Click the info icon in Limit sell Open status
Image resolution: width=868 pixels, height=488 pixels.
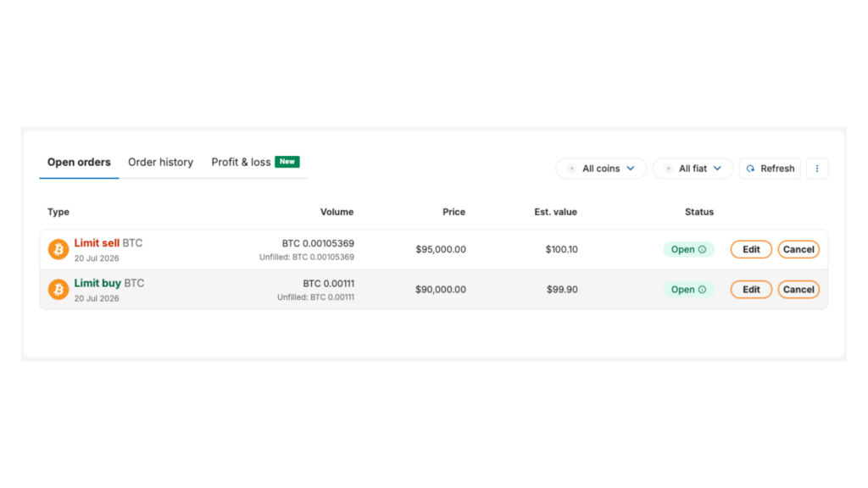click(x=702, y=250)
